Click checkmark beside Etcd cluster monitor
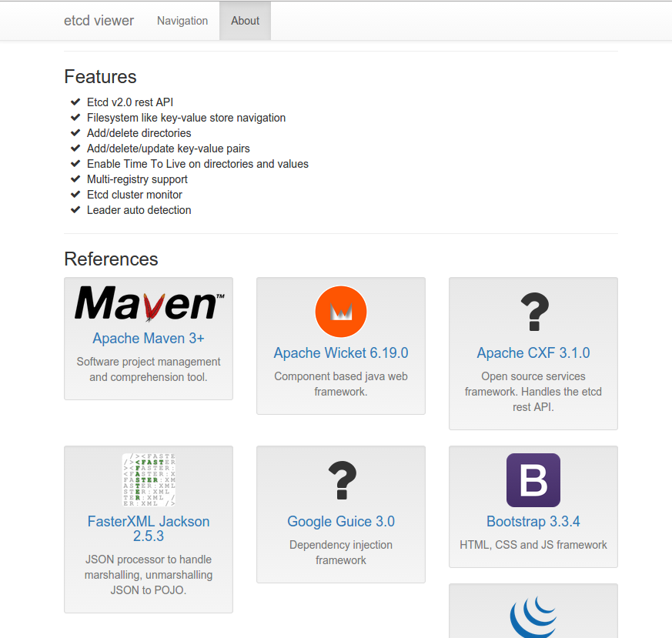Image resolution: width=672 pixels, height=638 pixels. click(x=75, y=195)
